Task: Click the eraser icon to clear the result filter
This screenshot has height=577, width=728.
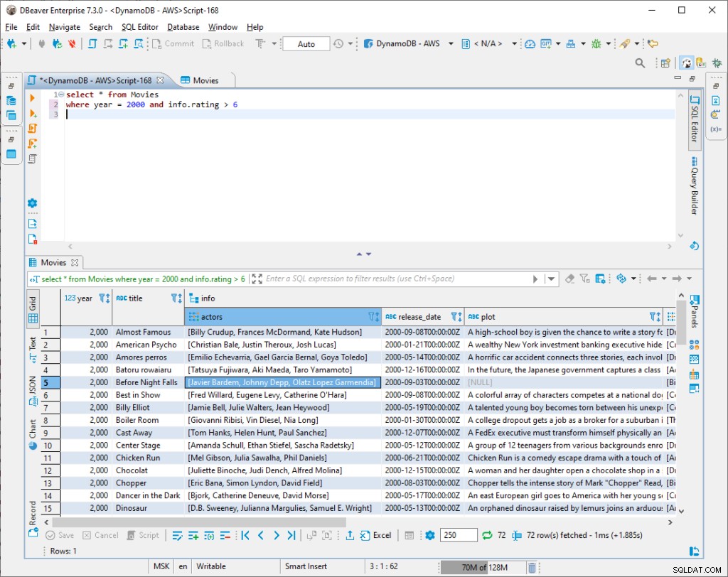Action: [569, 279]
